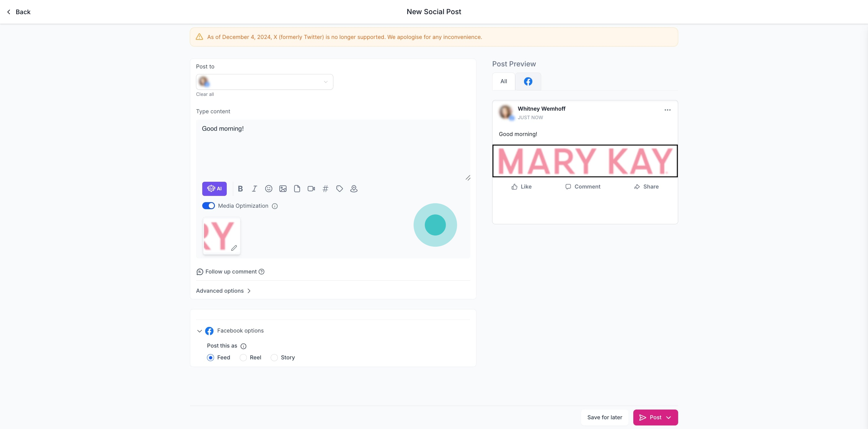The height and width of the screenshot is (429, 868).
Task: Expand Advanced options section
Action: coord(223,291)
